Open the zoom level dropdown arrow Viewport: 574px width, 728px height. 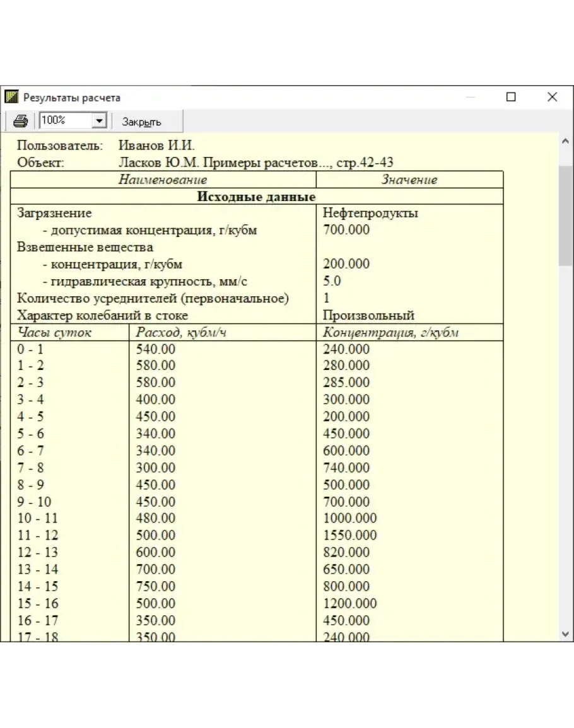coord(99,121)
